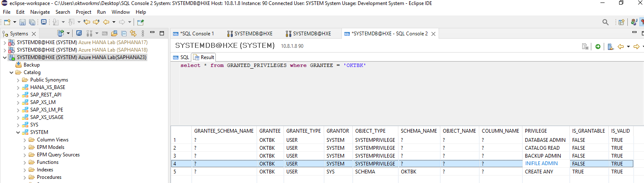The width and height of the screenshot is (644, 183).
Task: Collapse the Catalog folder
Action: 11,72
